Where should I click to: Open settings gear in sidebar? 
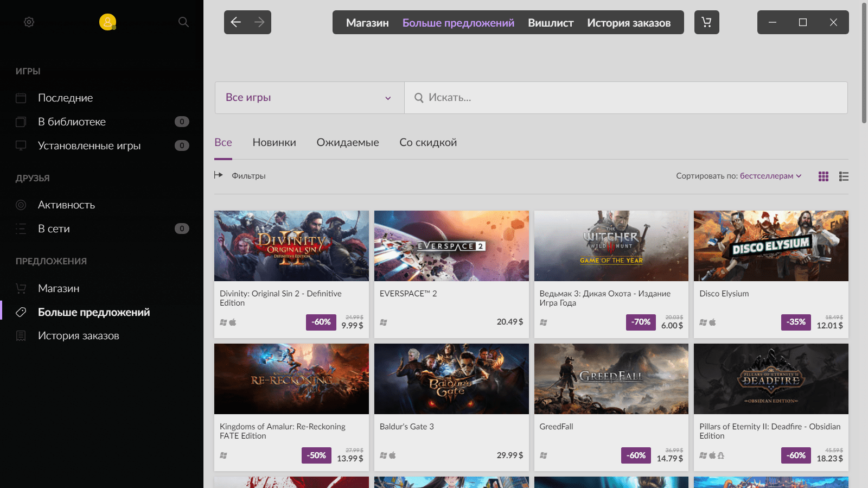[x=29, y=22]
